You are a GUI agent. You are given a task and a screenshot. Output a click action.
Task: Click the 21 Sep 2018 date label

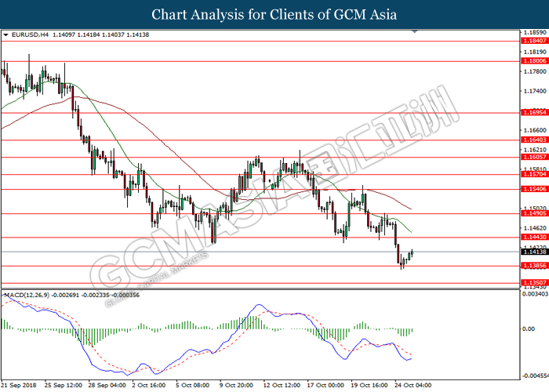tap(19, 386)
